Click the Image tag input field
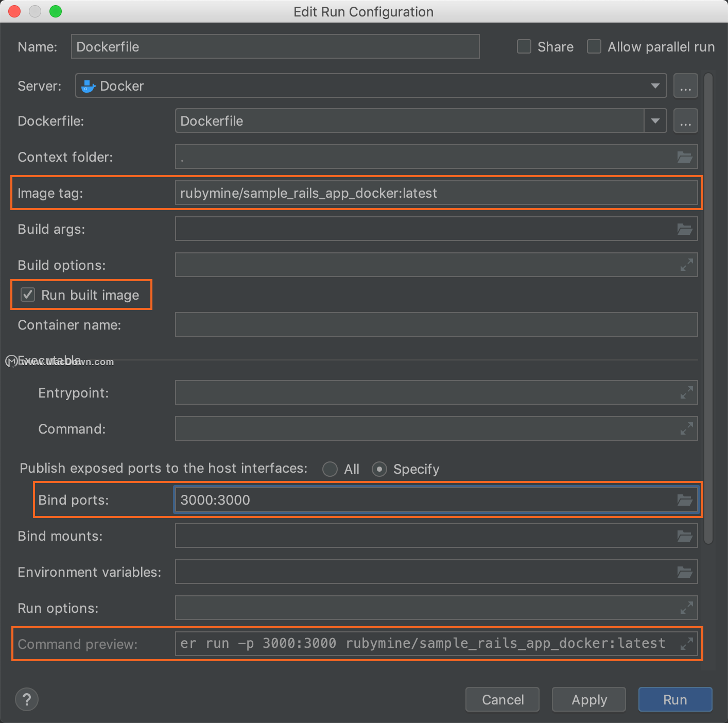The image size is (728, 723). pyautogui.click(x=437, y=193)
